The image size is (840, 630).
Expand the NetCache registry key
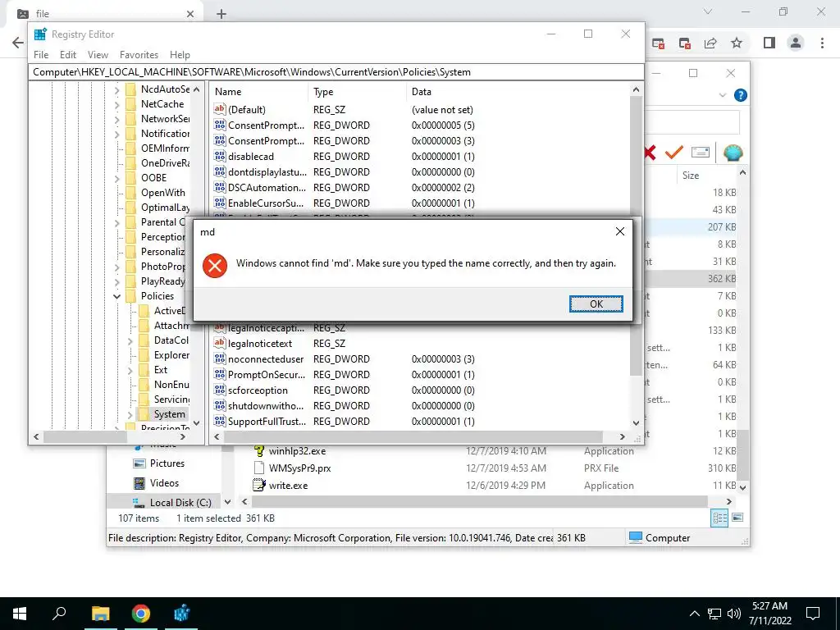click(x=117, y=104)
